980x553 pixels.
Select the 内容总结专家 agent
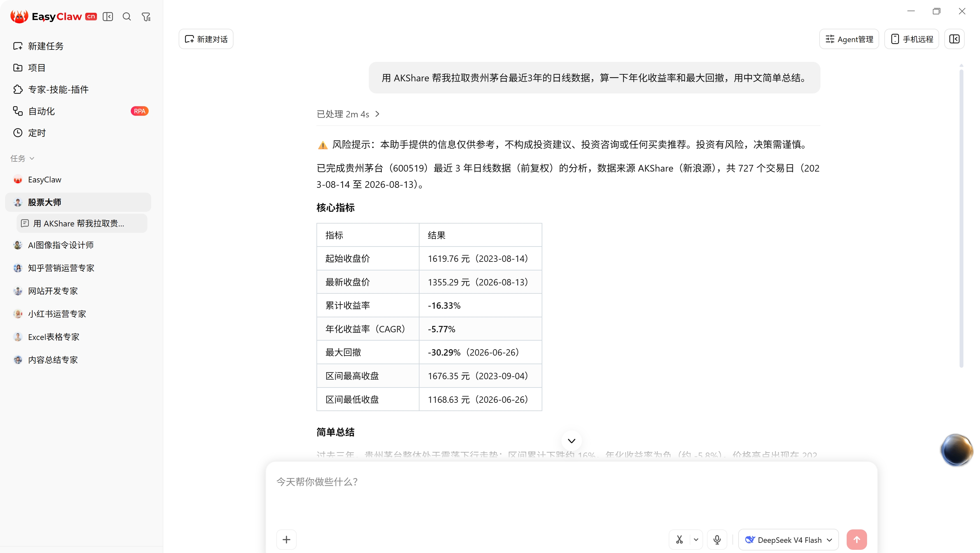coord(78,360)
